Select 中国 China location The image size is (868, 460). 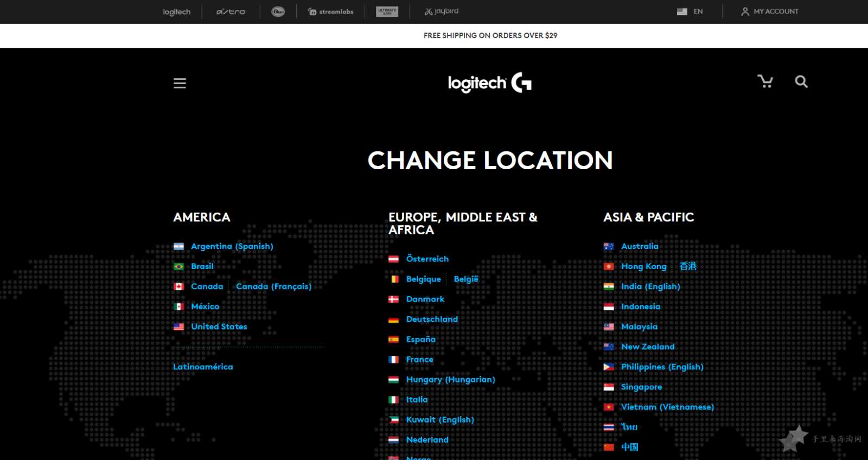click(x=630, y=447)
